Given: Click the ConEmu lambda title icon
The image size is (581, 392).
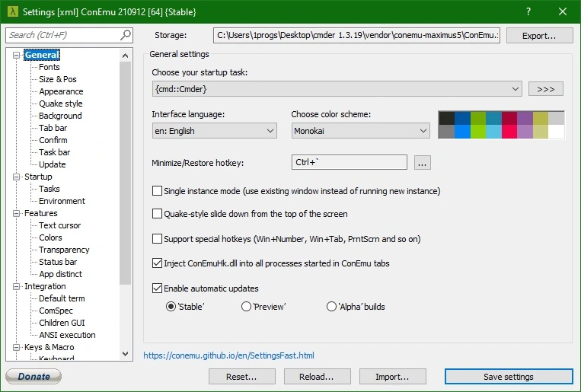Looking at the screenshot, I should click(x=12, y=11).
